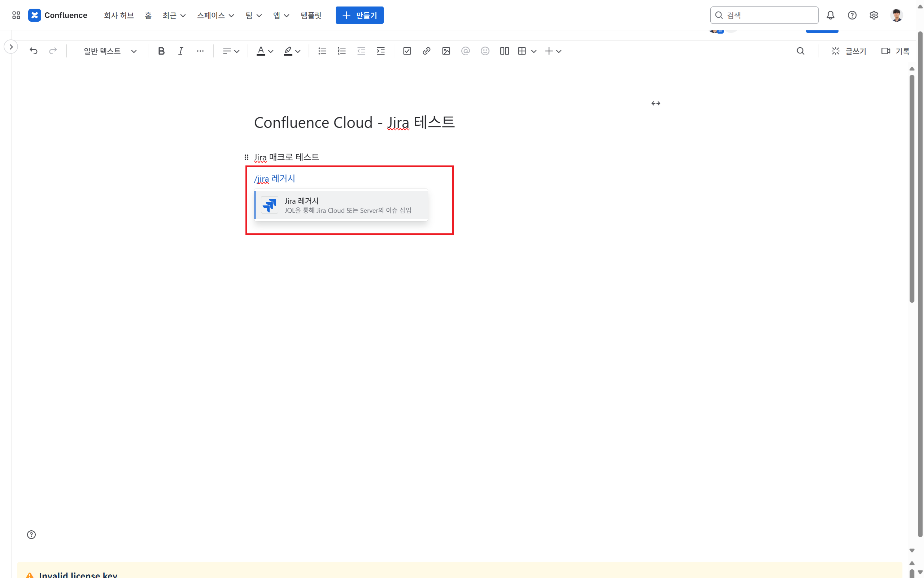
Task: Click the typed /jira 레거시 slash command text
Action: pyautogui.click(x=275, y=178)
